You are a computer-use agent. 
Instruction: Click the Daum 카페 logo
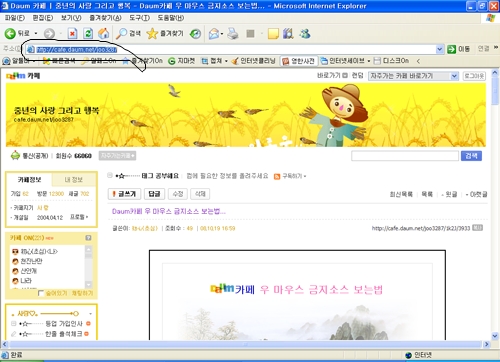coord(23,76)
